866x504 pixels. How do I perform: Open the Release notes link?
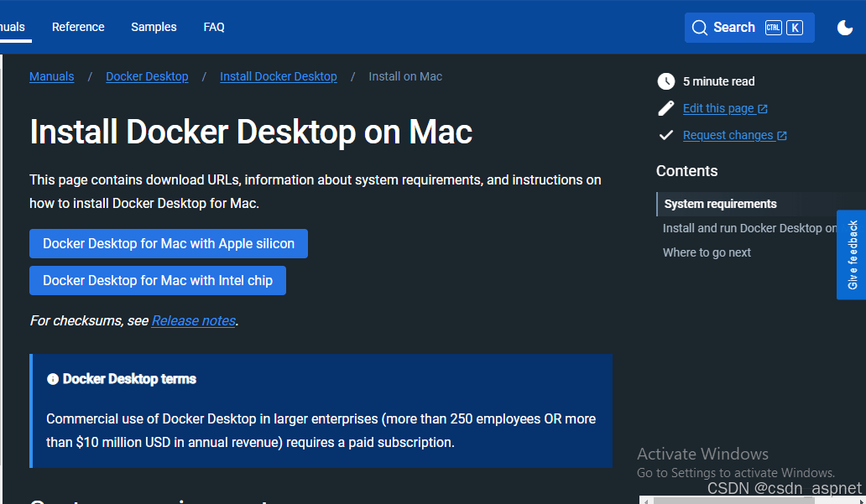(193, 320)
